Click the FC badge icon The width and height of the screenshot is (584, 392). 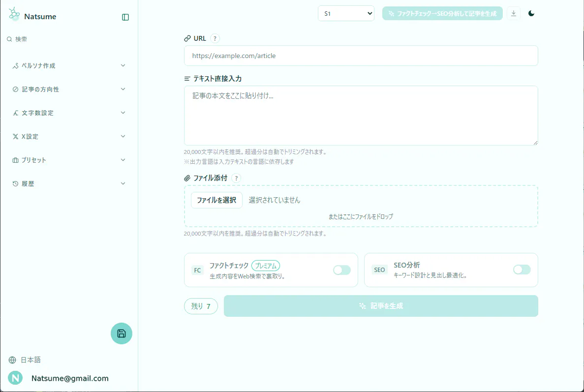click(197, 270)
